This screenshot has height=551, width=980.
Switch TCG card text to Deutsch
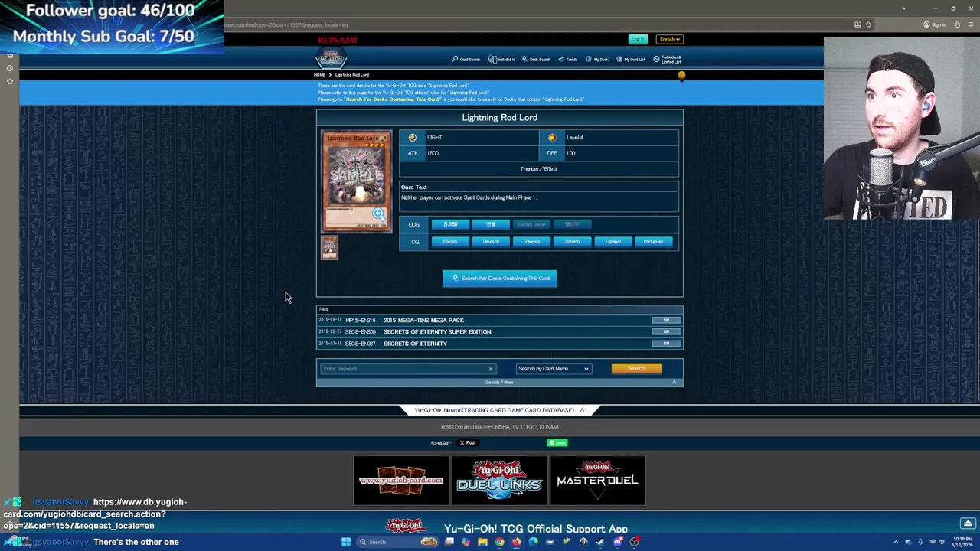[491, 242]
